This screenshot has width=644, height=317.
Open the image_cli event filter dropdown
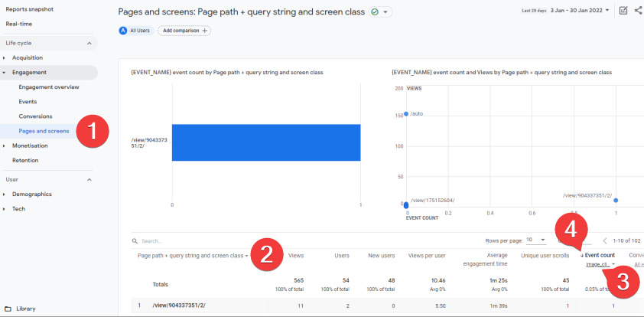[x=600, y=264]
